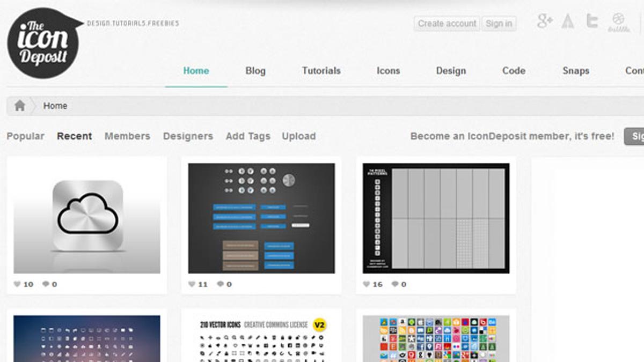Open the Upload link
Screen dimensions: 644x362
coord(298,136)
